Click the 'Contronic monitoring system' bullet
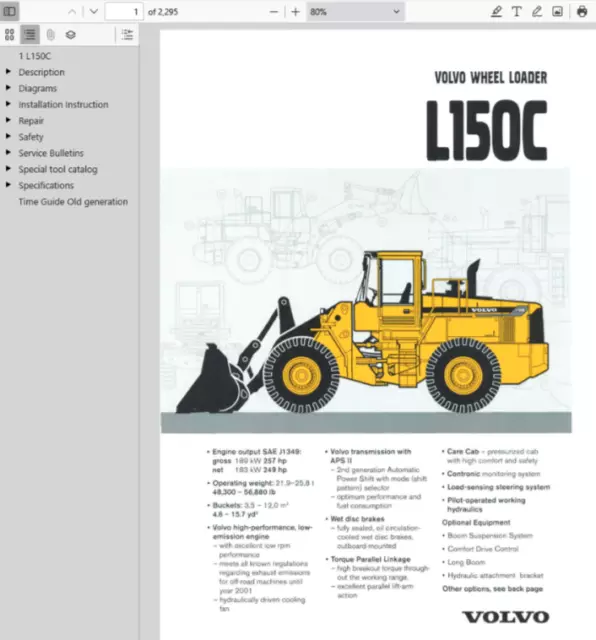The image size is (596, 640). tap(494, 474)
